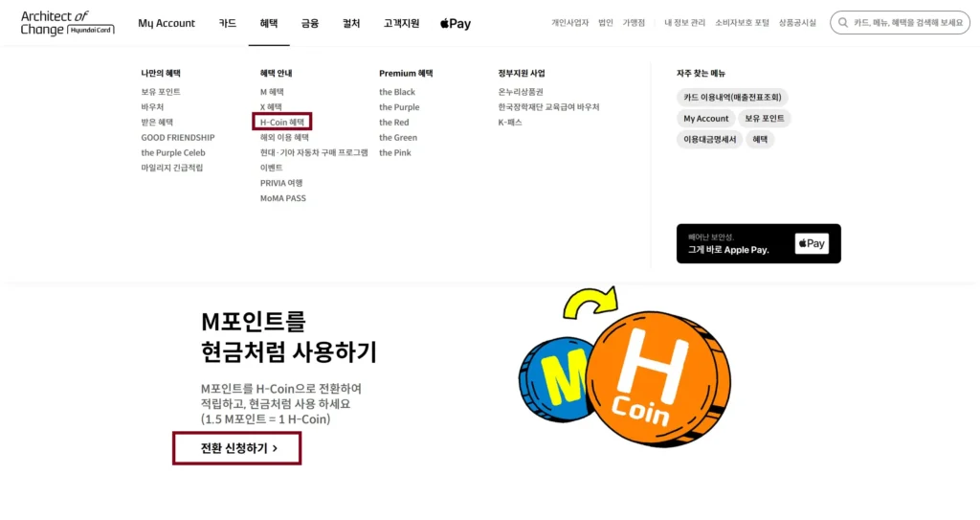Open the MoMA PASS link

coord(283,198)
